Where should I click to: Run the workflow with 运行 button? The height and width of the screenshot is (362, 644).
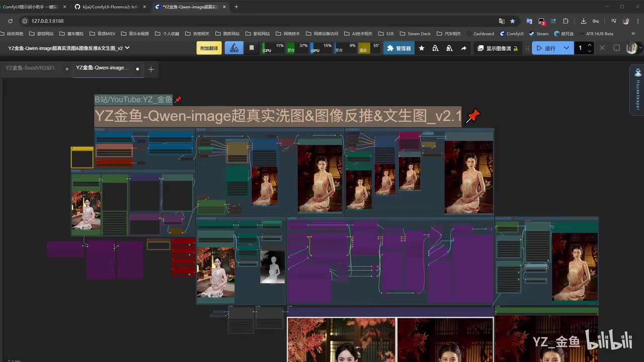546,48
